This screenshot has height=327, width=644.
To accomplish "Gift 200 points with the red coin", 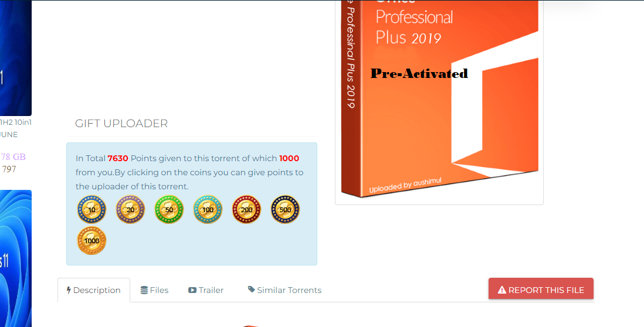I will point(246,209).
